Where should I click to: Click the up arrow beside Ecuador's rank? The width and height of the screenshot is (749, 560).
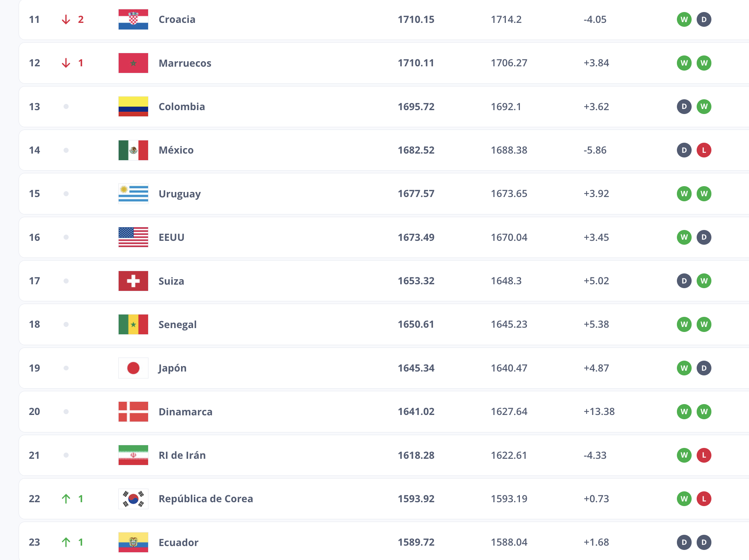pos(66,542)
